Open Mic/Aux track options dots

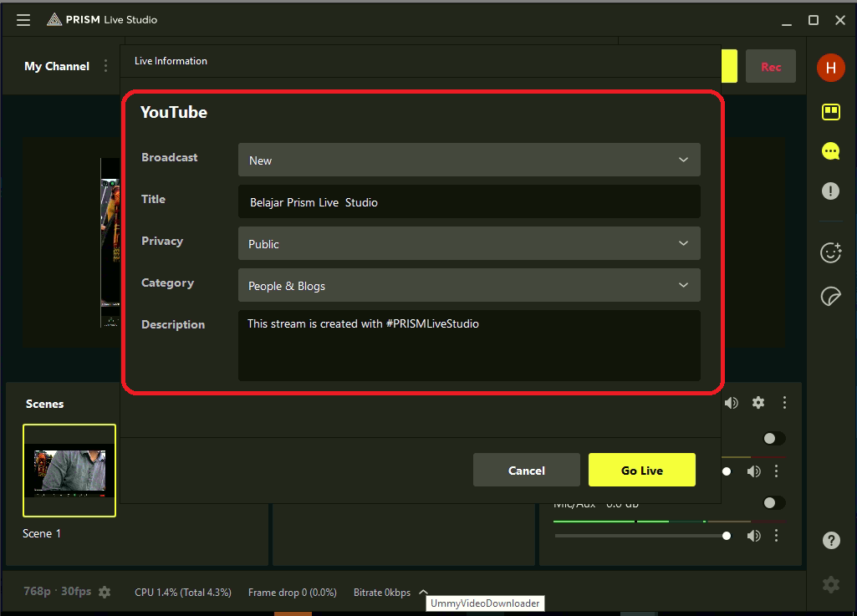tap(776, 536)
